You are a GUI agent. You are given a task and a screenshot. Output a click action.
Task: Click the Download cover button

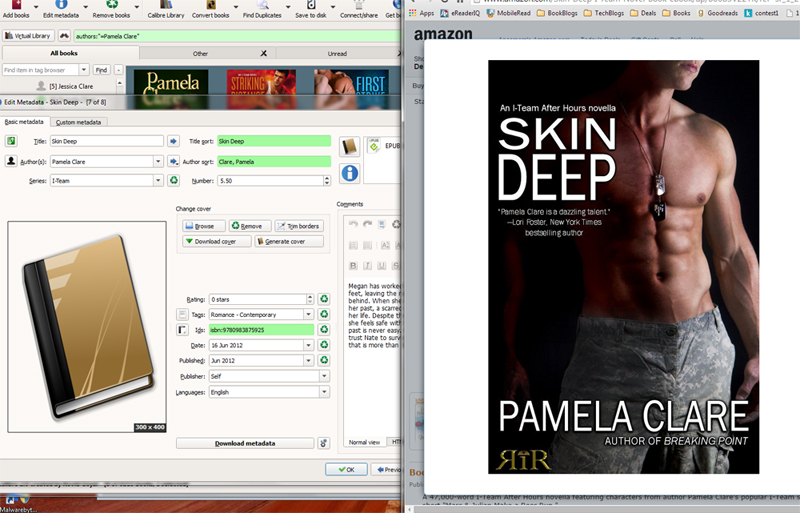click(x=215, y=241)
